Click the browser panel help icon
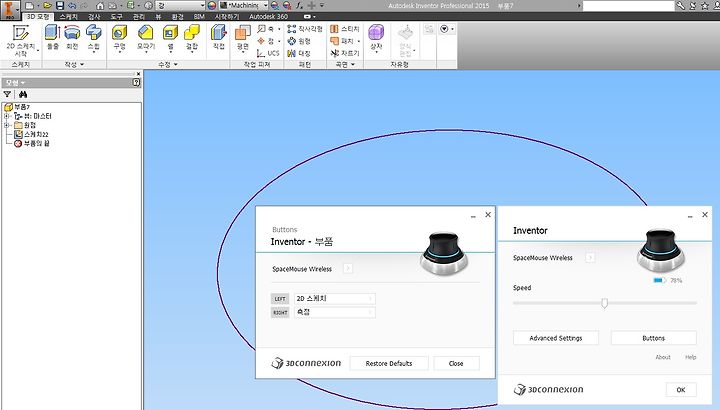Image resolution: width=720 pixels, height=410 pixels. pyautogui.click(x=136, y=82)
